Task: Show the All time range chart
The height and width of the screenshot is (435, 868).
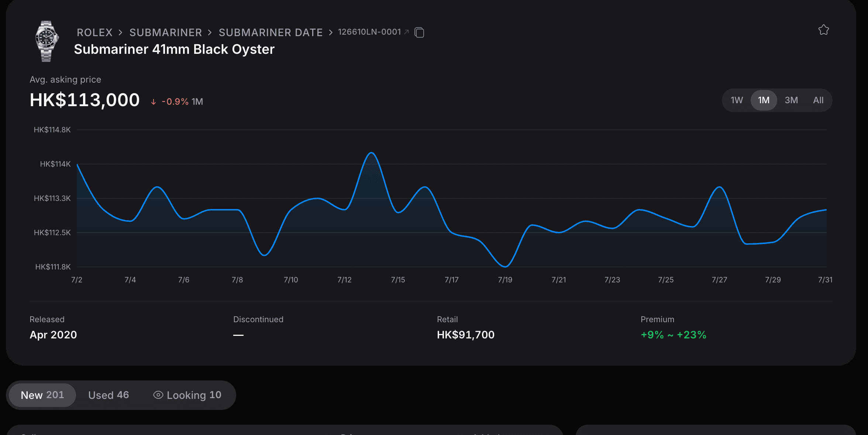Action: click(818, 100)
